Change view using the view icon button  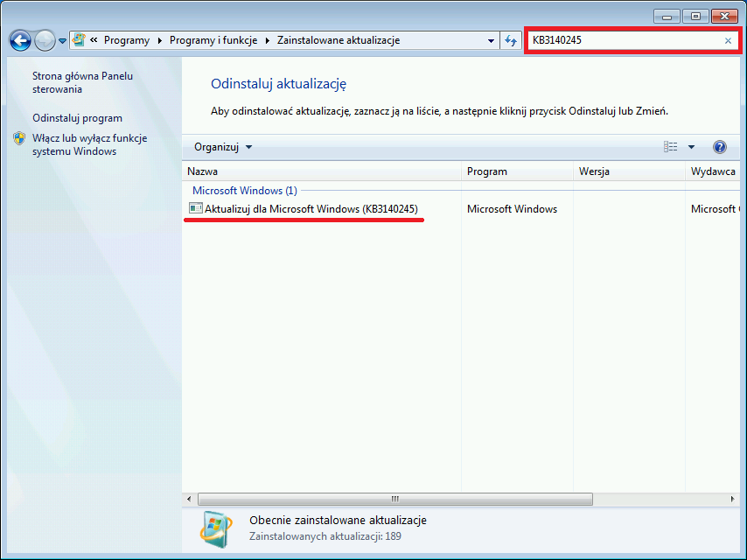[x=670, y=147]
